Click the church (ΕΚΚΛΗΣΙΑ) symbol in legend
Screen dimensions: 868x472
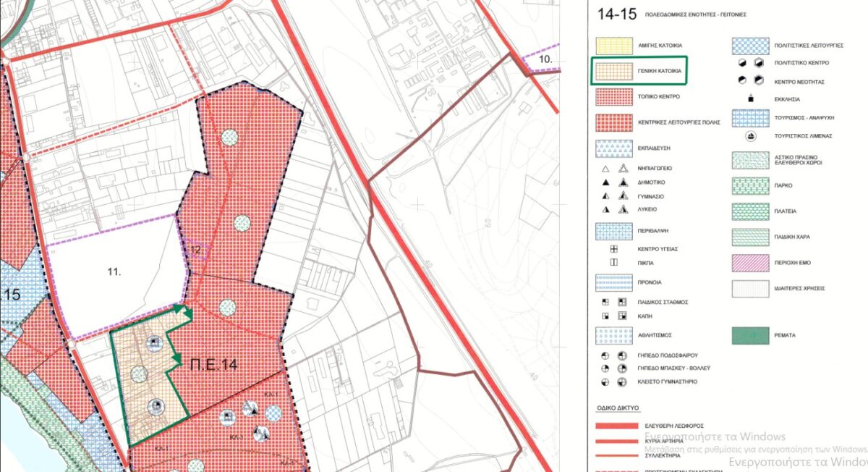click(752, 98)
